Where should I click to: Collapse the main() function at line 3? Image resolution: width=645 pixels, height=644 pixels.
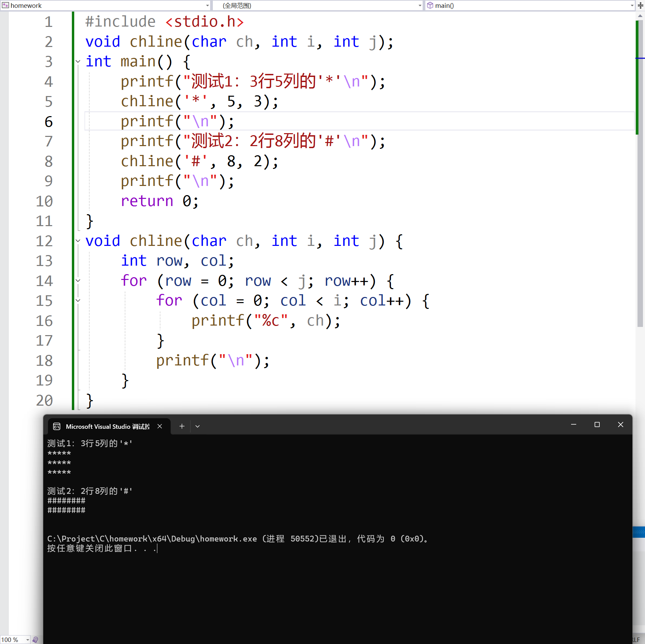(78, 62)
